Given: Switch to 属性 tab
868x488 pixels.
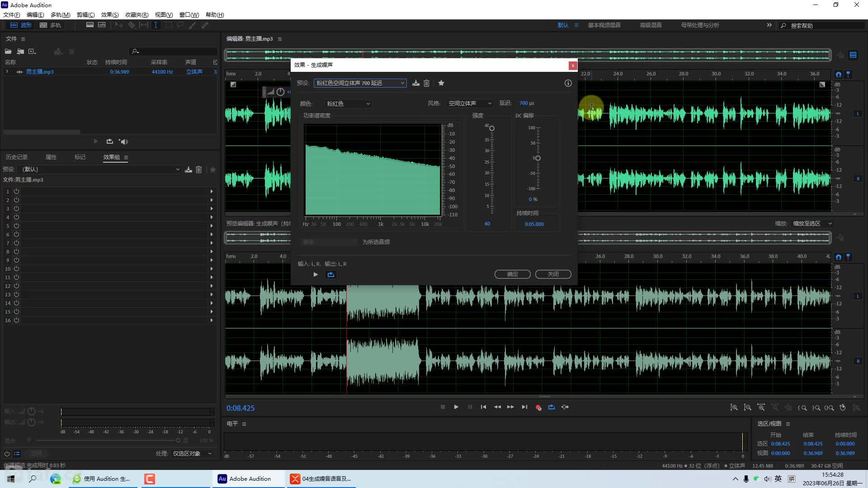Looking at the screenshot, I should click(51, 157).
